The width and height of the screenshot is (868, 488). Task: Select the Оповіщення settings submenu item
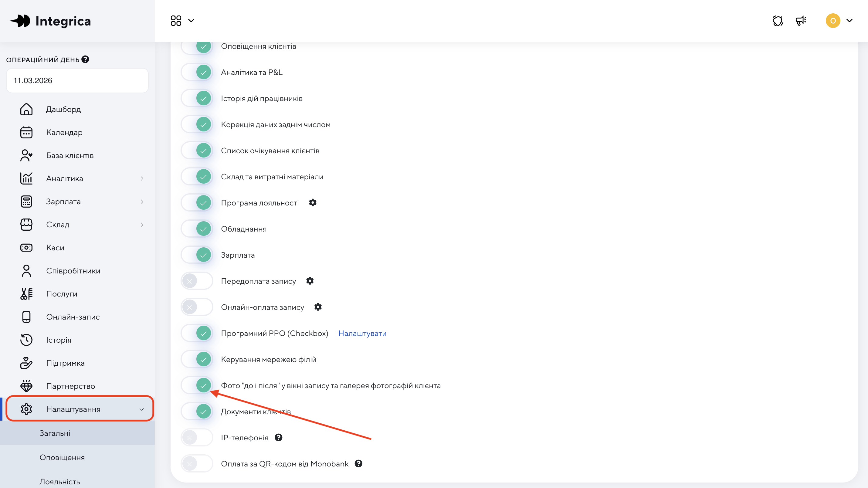pos(62,457)
